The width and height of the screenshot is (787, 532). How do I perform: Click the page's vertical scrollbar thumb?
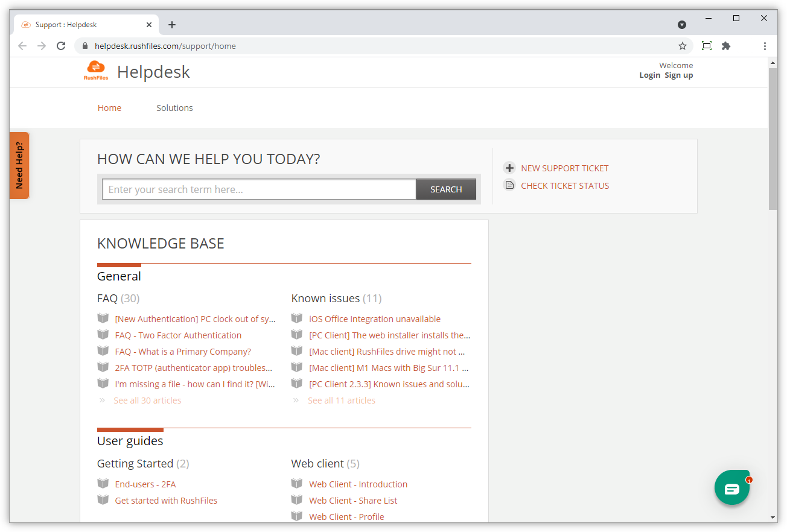(773, 139)
